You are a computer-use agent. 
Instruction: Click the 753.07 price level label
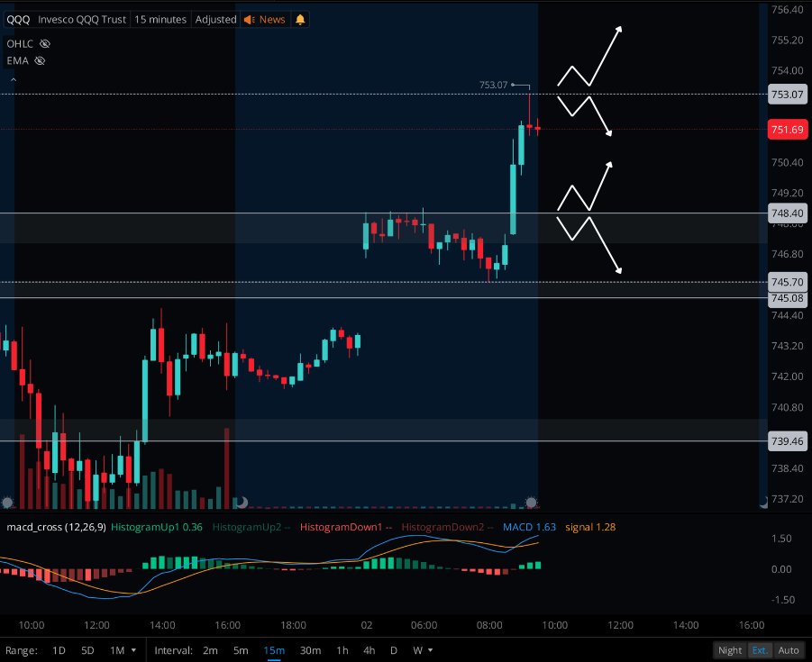tap(787, 95)
